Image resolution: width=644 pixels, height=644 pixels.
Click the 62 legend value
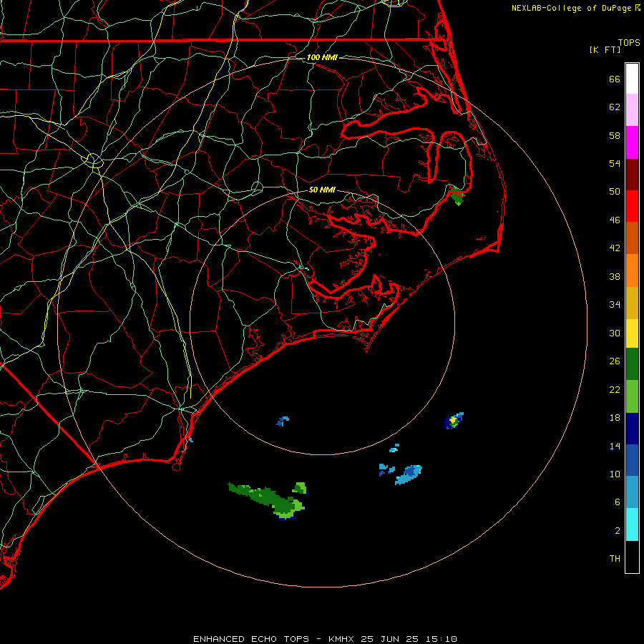click(615, 107)
